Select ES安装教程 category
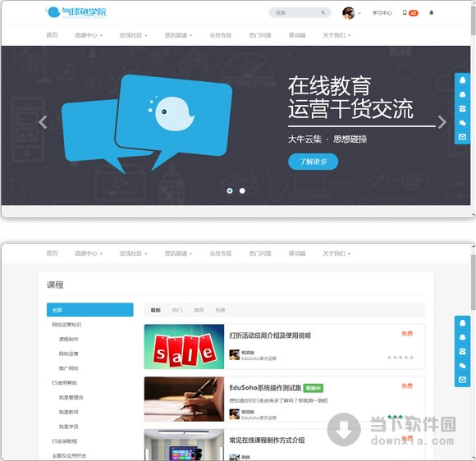The width and height of the screenshot is (476, 461). click(x=64, y=441)
